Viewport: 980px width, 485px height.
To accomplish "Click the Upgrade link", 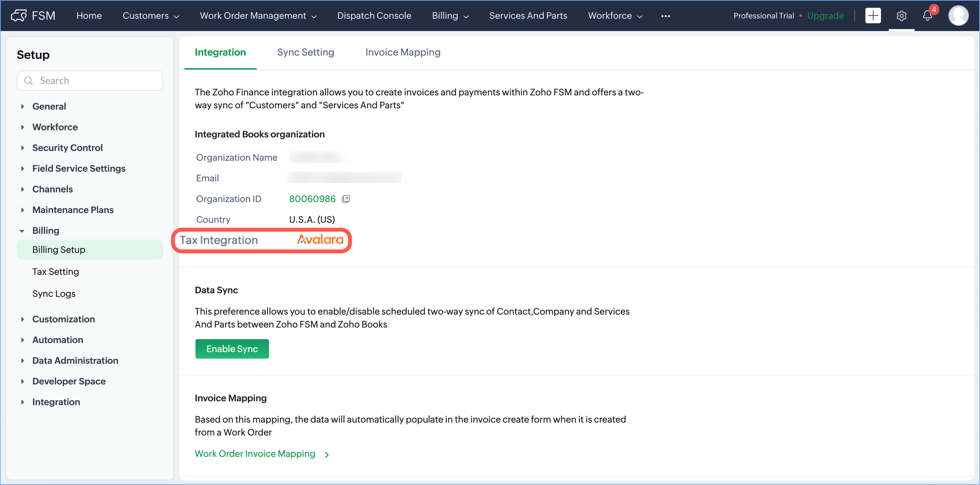I will [825, 16].
